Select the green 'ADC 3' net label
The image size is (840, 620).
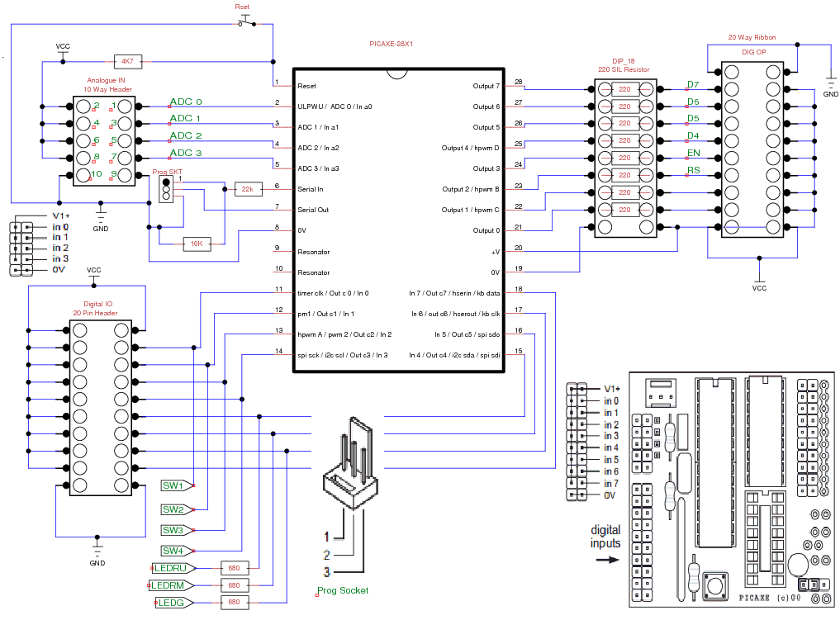click(x=185, y=153)
